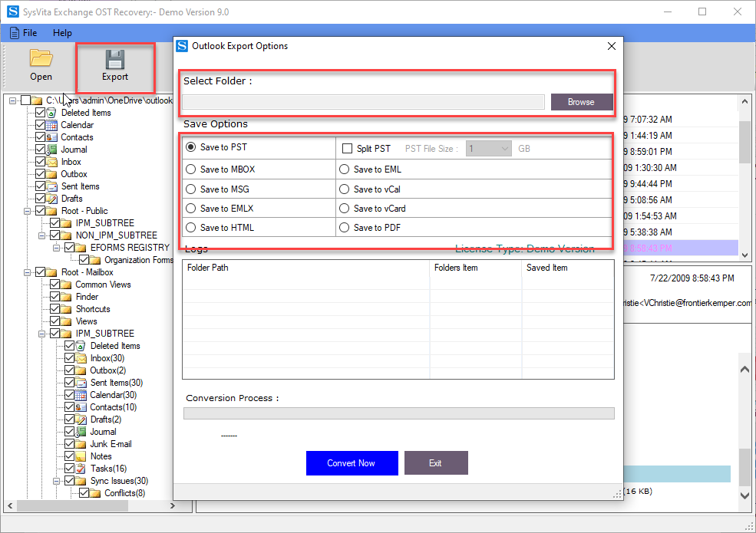The height and width of the screenshot is (533, 756).
Task: Click the Shortcuts folder icon
Action: click(66, 309)
